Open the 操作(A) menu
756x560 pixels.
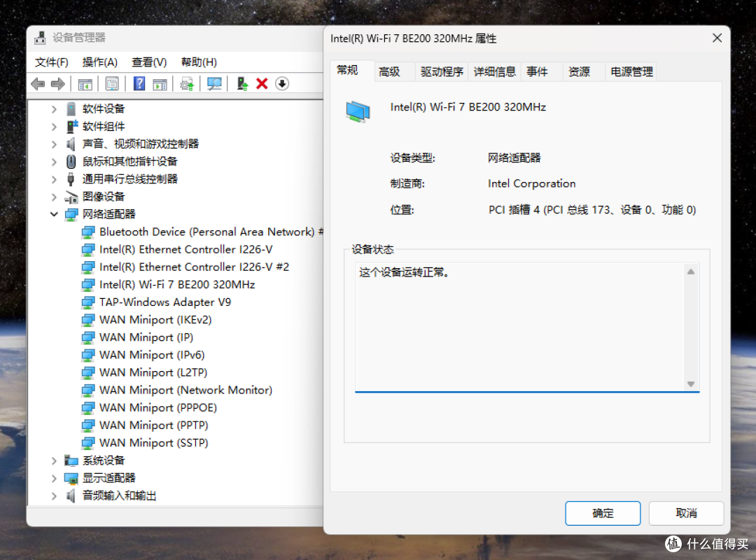(x=100, y=62)
